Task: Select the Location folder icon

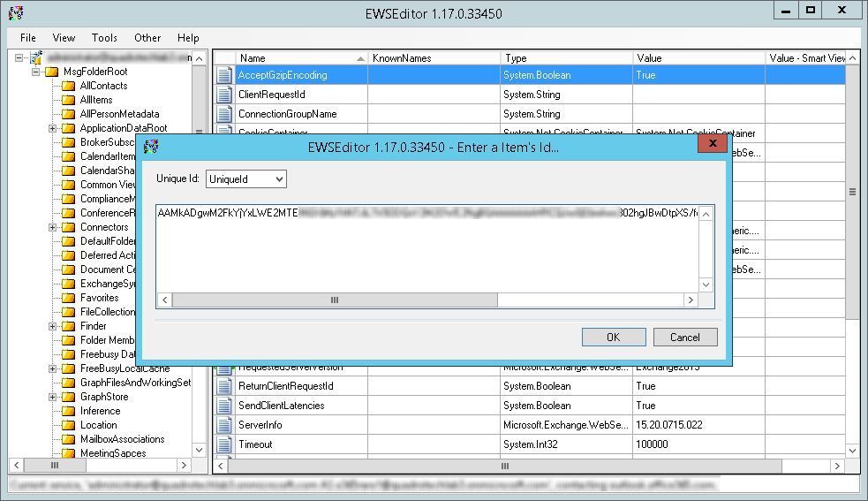Action: pos(68,425)
